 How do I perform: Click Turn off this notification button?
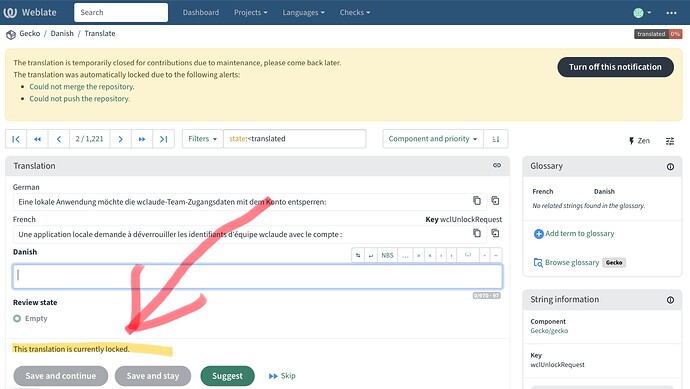615,67
